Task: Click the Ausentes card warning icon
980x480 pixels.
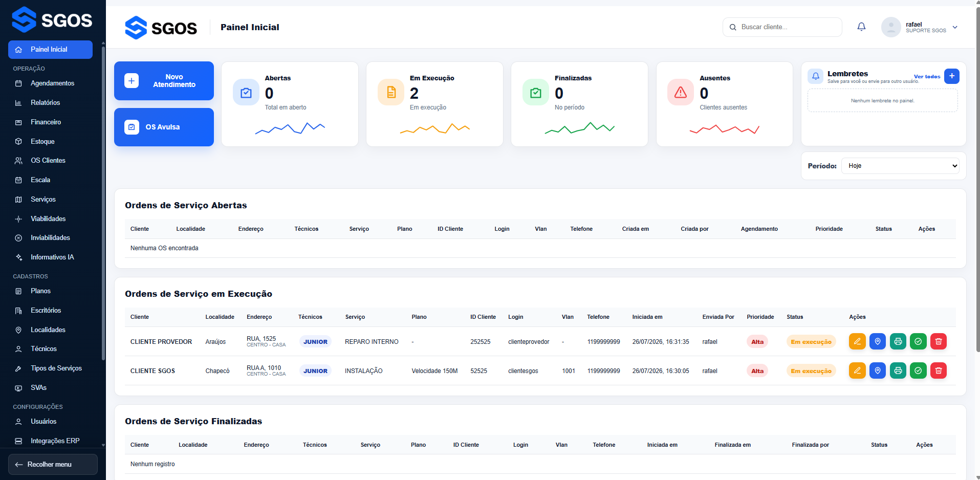Action: (x=681, y=93)
